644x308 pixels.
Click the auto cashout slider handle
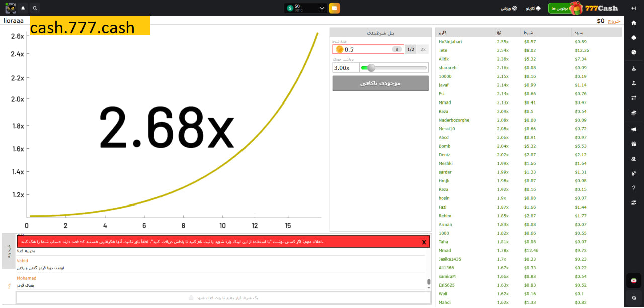click(371, 68)
